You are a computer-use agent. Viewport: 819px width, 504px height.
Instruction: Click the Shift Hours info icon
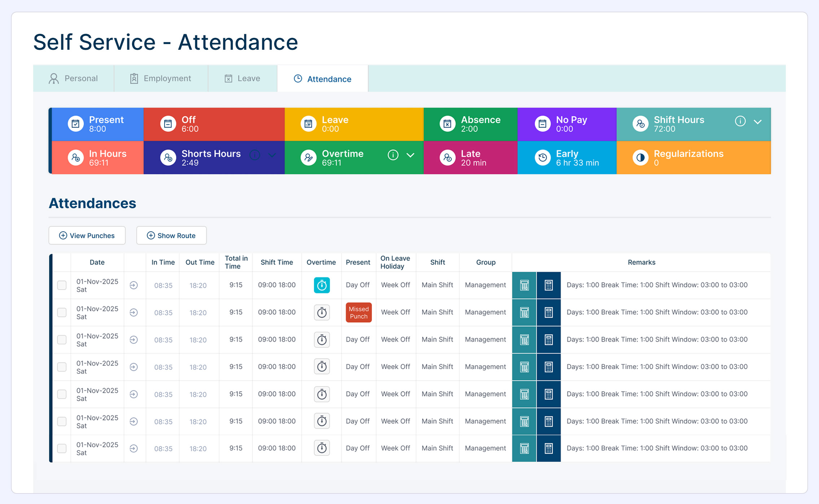740,121
